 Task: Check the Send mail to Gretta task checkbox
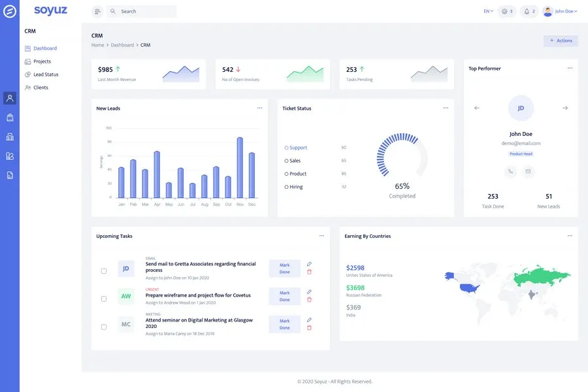pyautogui.click(x=104, y=271)
